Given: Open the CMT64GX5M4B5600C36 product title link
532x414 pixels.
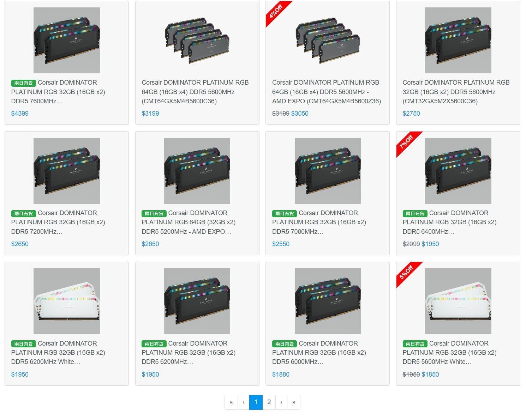Looking at the screenshot, I should [195, 92].
